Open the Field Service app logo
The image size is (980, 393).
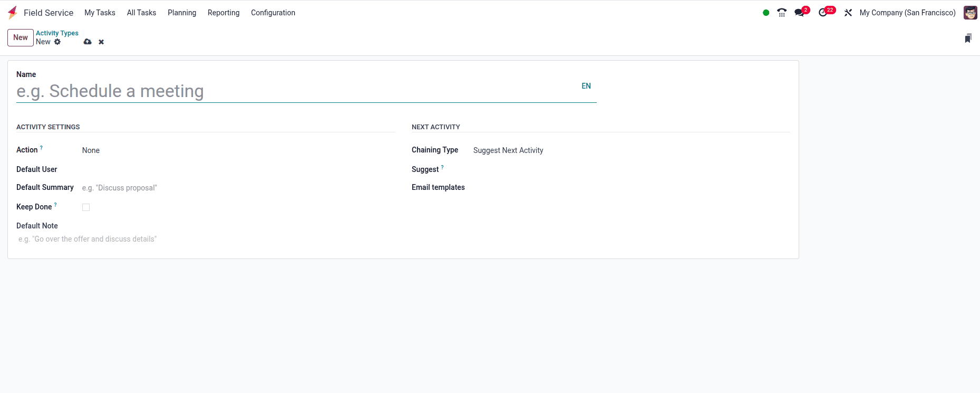pos(13,13)
